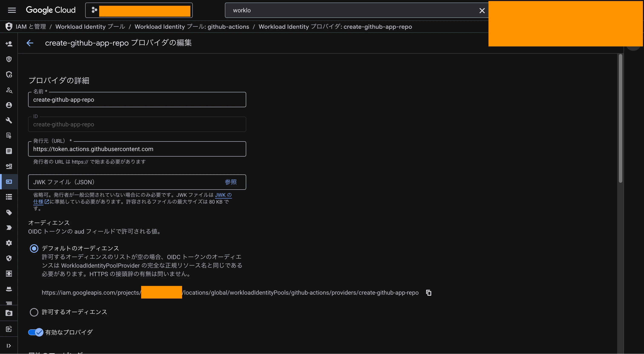Screen dimensions: 644x354
Task: Click the person-with-magnifier sidebar icon
Action: click(x=9, y=90)
